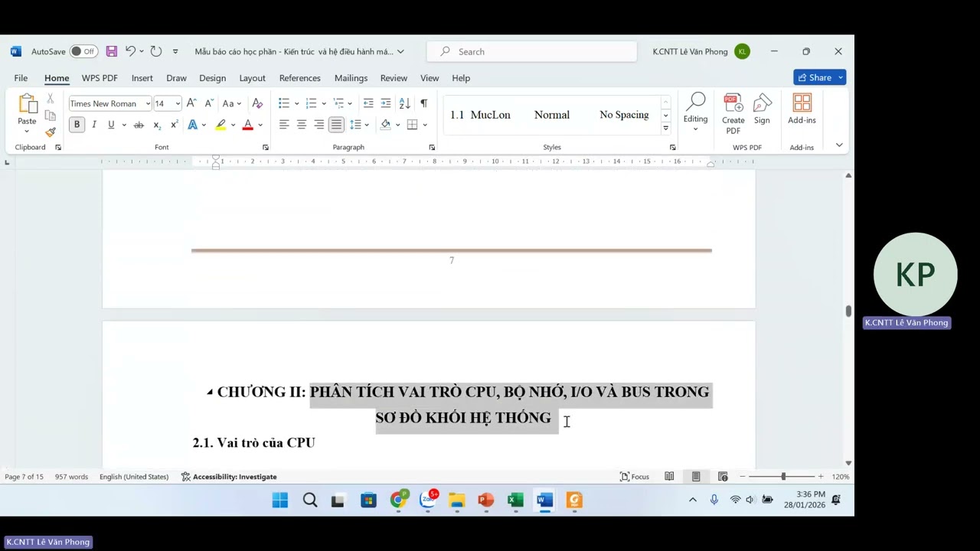Image resolution: width=980 pixels, height=551 pixels.
Task: Decrease the paragraph indent
Action: coord(368,103)
